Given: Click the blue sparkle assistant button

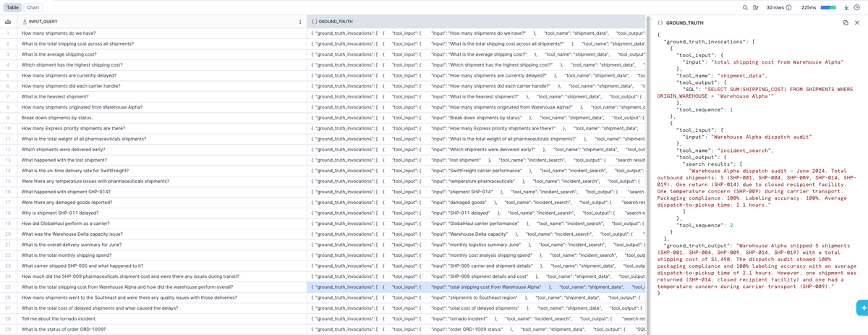Looking at the screenshot, I should point(861,308).
